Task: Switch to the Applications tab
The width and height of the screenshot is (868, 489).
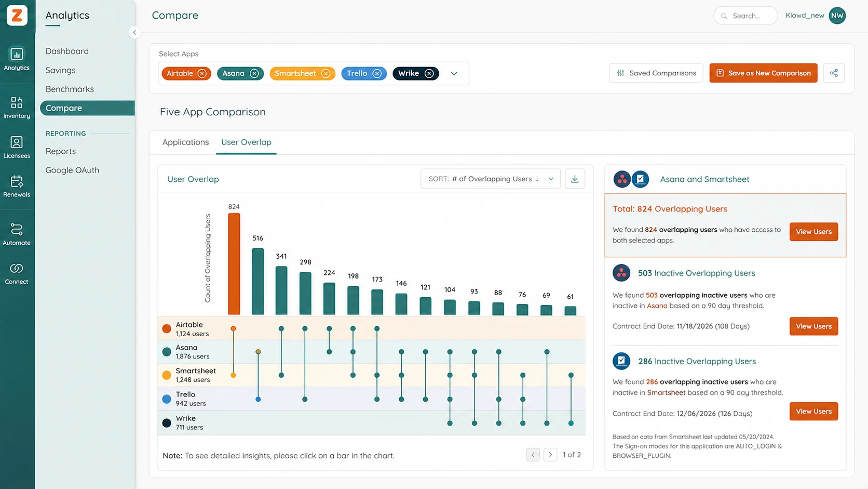Action: (x=185, y=142)
